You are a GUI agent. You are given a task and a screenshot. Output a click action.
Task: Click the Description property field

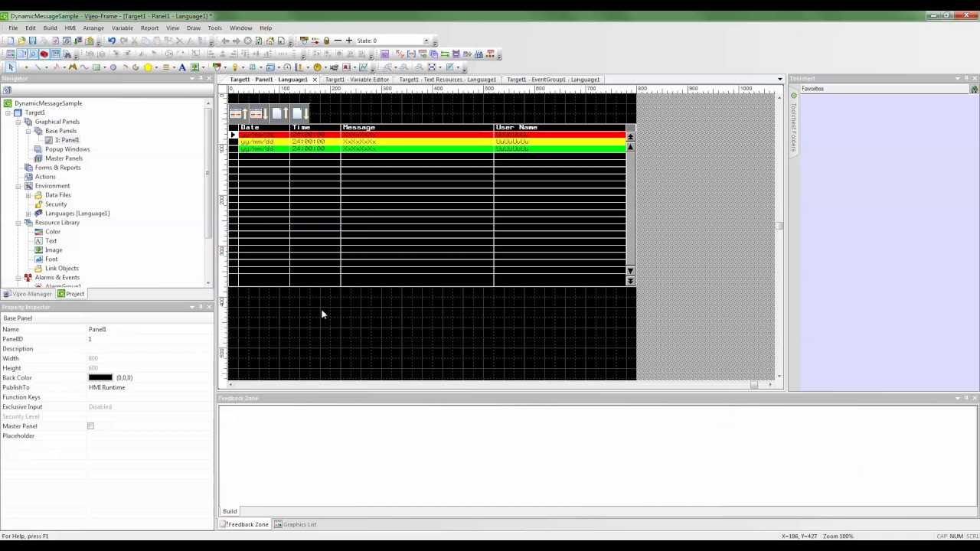click(x=150, y=349)
